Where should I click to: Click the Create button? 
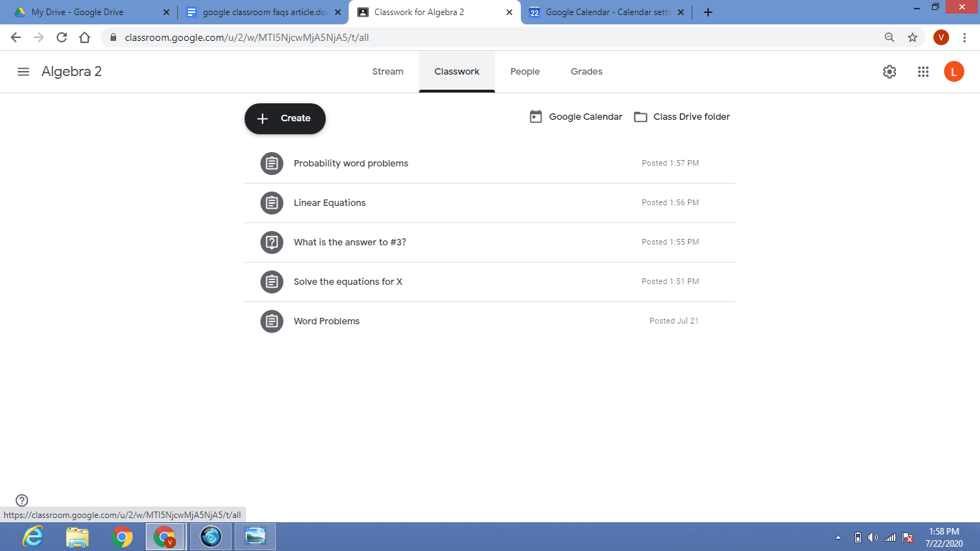click(x=285, y=118)
